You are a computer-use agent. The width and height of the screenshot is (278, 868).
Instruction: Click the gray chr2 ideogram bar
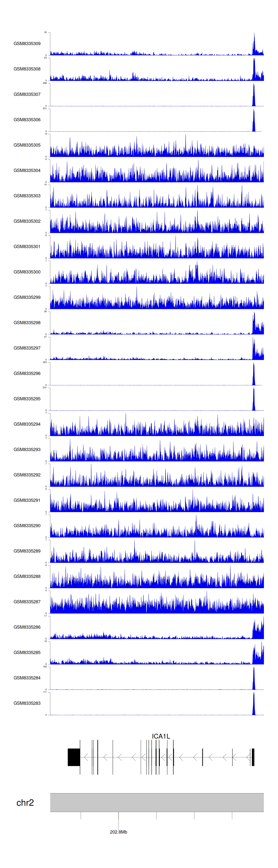coord(157,802)
